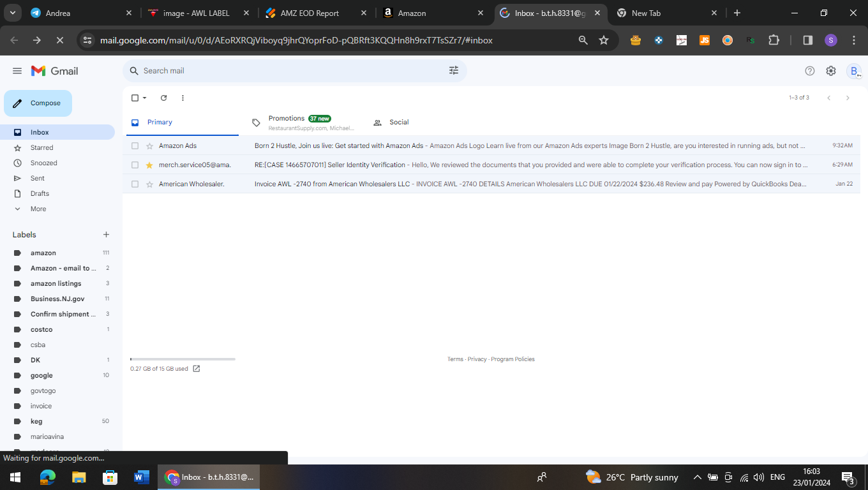Open the Privacy link in footer
Screen dimensions: 868x490
[477, 359]
